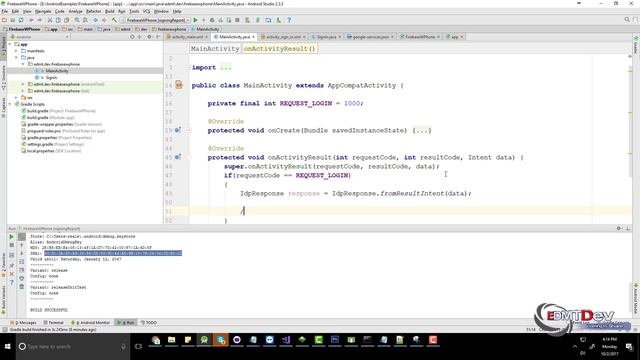
Task: Click the Debug app bug icon
Action: click(212, 20)
